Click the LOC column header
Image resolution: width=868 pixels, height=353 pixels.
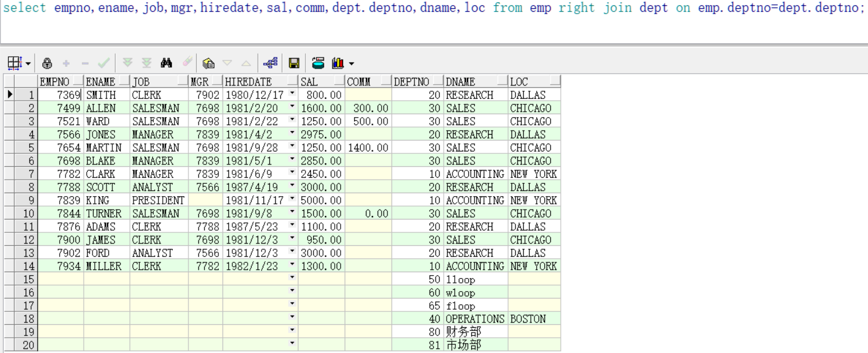[534, 82]
